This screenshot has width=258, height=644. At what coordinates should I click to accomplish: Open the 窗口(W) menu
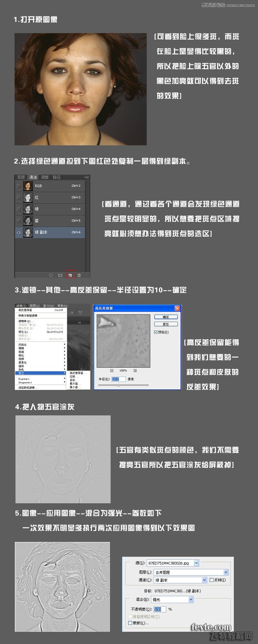[48, 306]
